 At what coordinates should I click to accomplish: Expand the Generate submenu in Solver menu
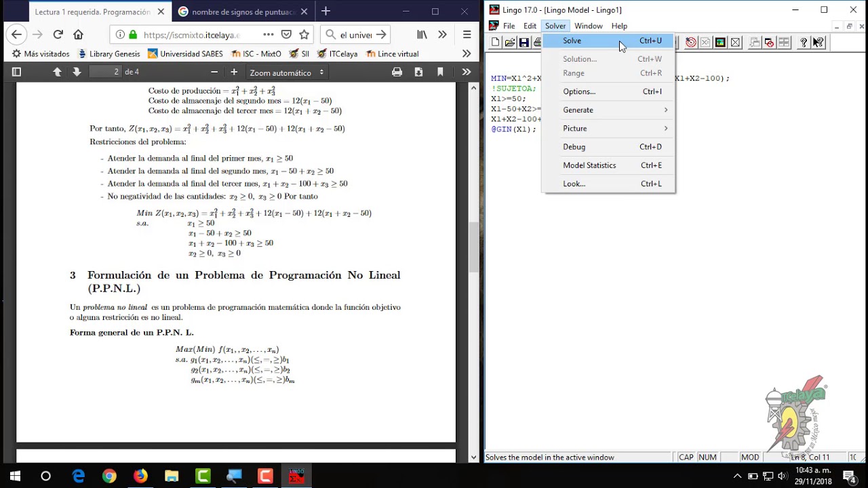pos(609,110)
